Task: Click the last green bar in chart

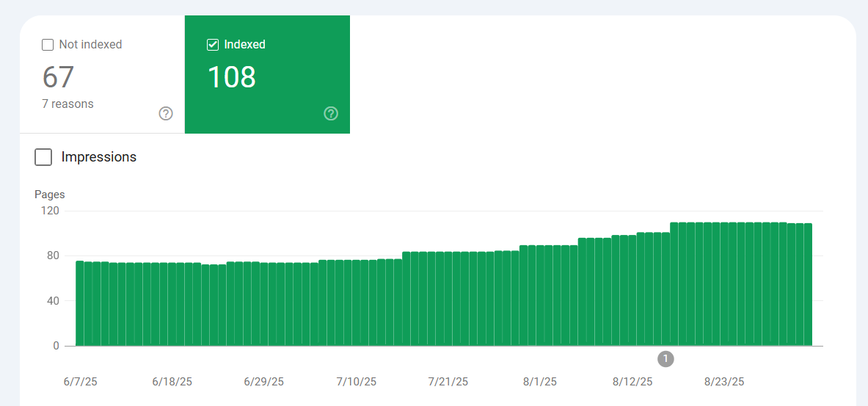Action: (x=808, y=285)
